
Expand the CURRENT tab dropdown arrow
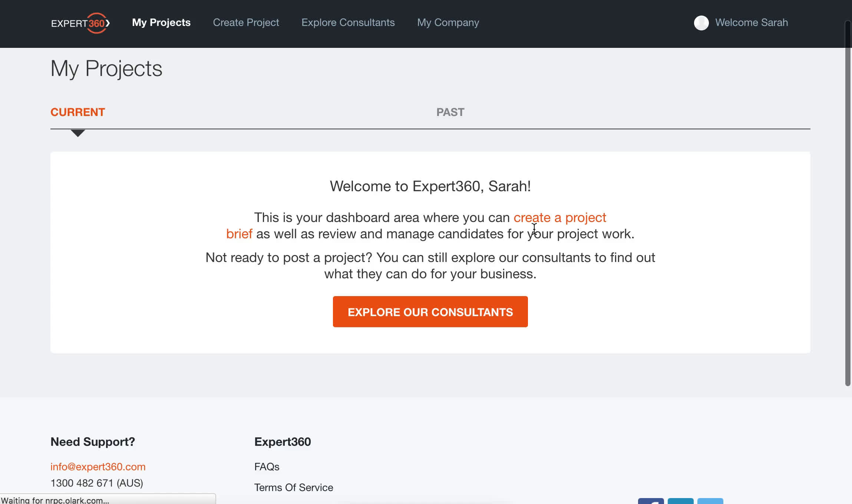tap(77, 133)
